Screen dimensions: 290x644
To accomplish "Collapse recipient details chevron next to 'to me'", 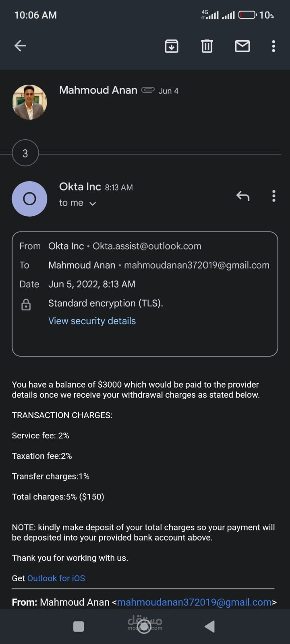I will 93,204.
